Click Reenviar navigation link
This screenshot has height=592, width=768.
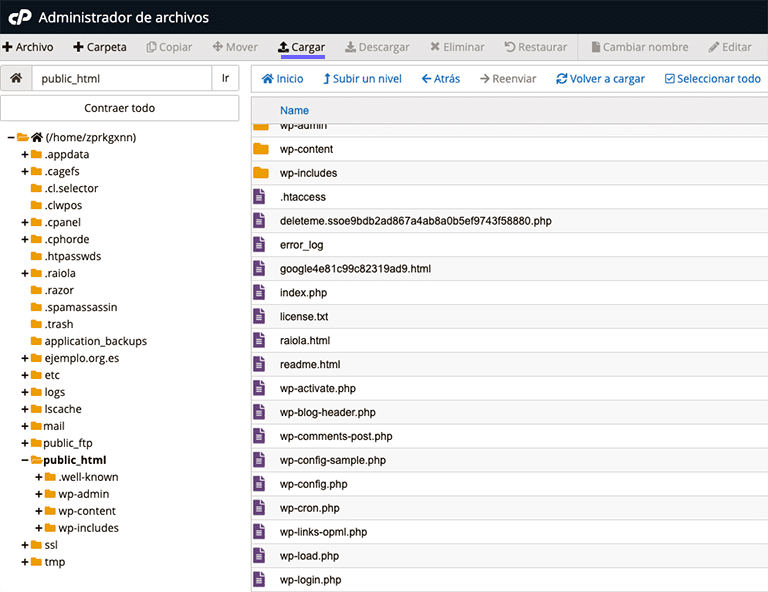(508, 79)
